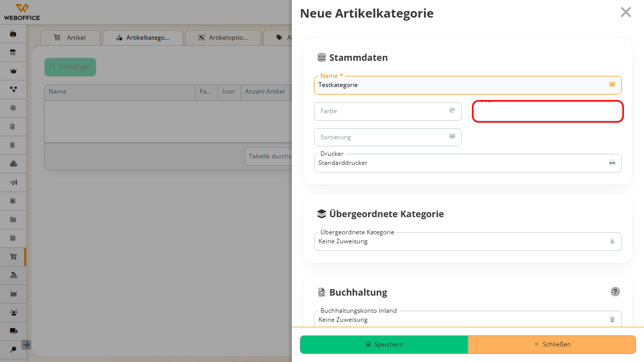Click the Sortierung input field
This screenshot has height=362, width=644.
click(387, 137)
